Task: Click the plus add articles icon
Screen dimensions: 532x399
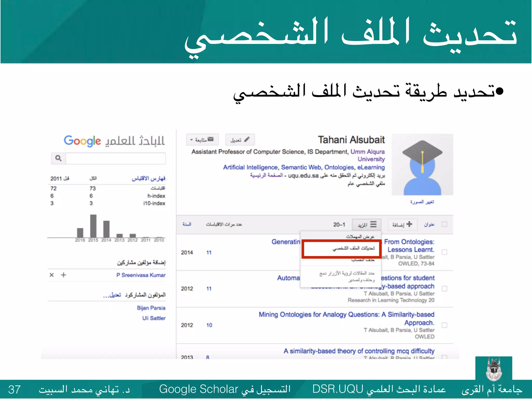Action: point(409,224)
